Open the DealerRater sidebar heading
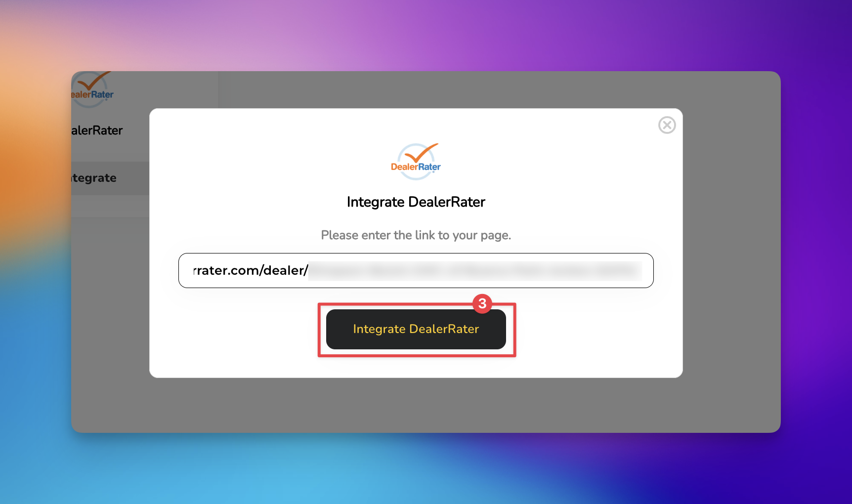 [97, 130]
